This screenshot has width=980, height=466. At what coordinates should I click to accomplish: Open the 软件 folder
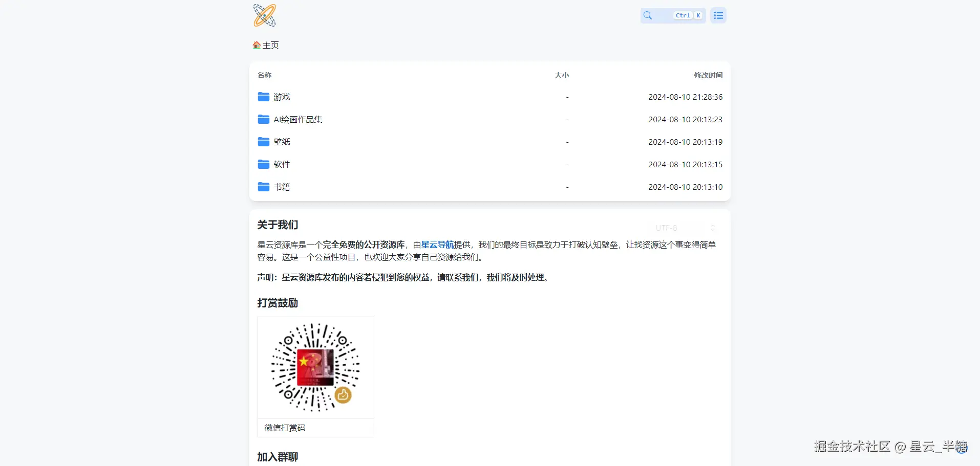282,164
